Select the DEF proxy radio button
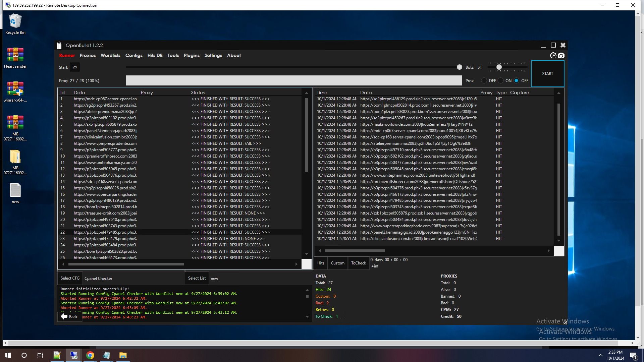This screenshot has width=644, height=362. click(484, 81)
